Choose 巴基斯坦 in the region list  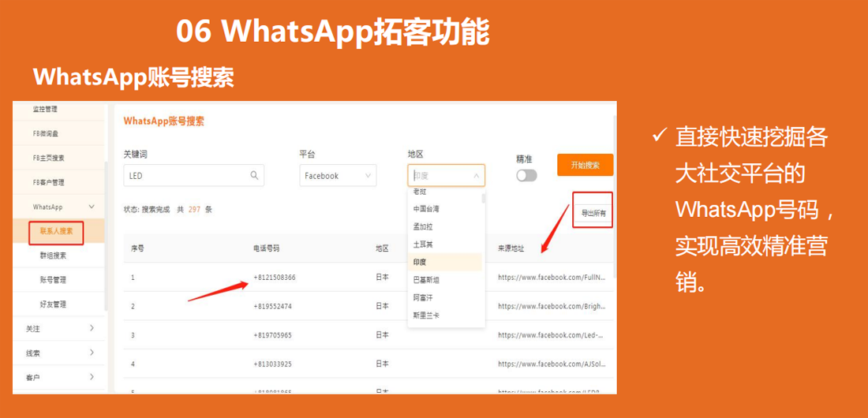click(x=426, y=280)
